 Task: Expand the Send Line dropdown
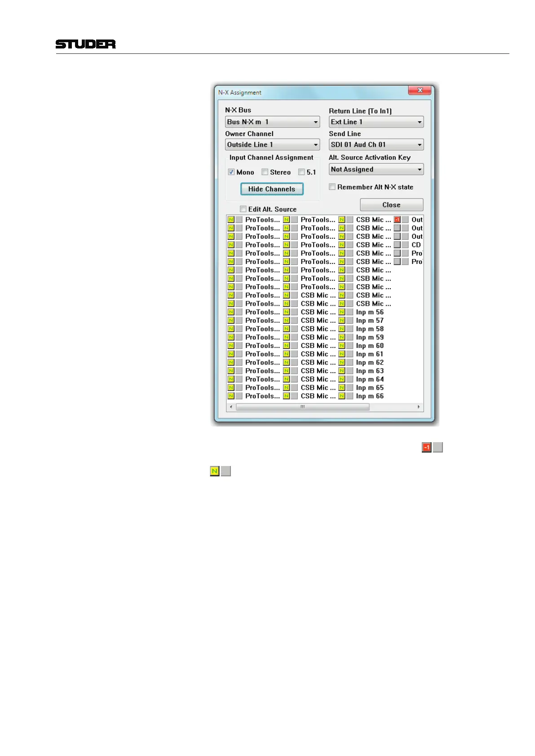tap(376, 145)
